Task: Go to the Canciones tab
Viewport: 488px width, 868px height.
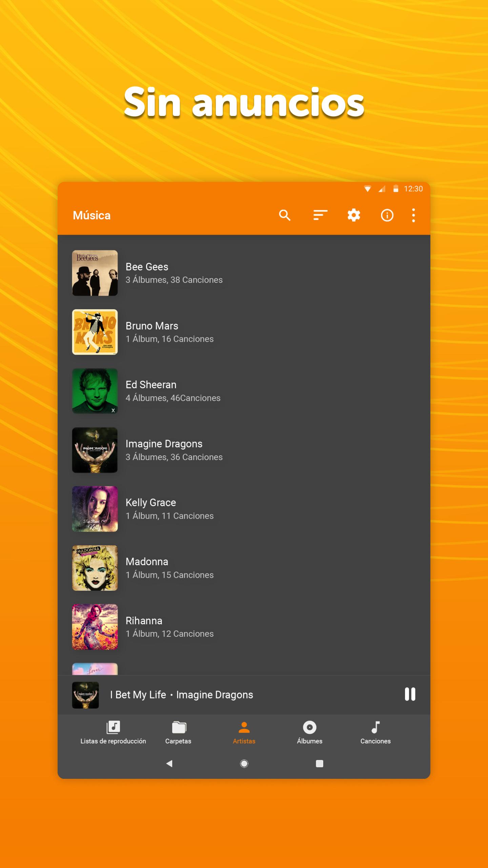Action: 375,733
